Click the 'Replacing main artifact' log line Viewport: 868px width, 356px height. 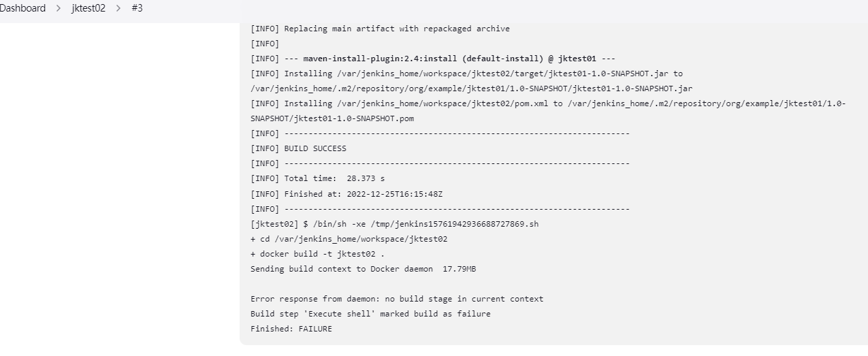click(x=380, y=29)
